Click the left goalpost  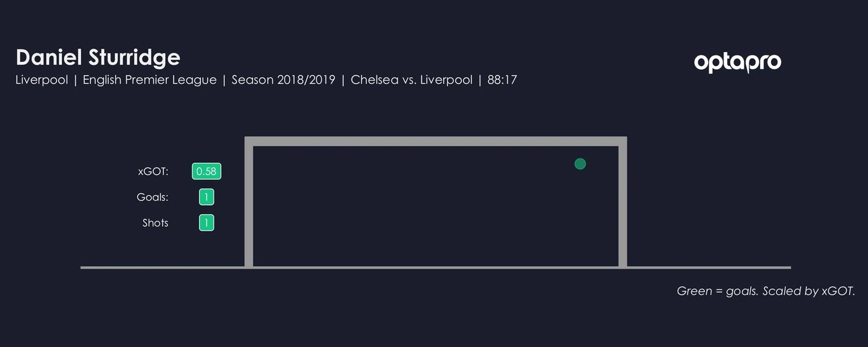(249, 202)
